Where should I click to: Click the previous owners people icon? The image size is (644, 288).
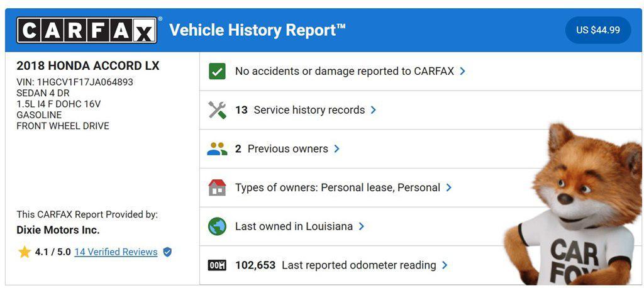[x=217, y=149]
